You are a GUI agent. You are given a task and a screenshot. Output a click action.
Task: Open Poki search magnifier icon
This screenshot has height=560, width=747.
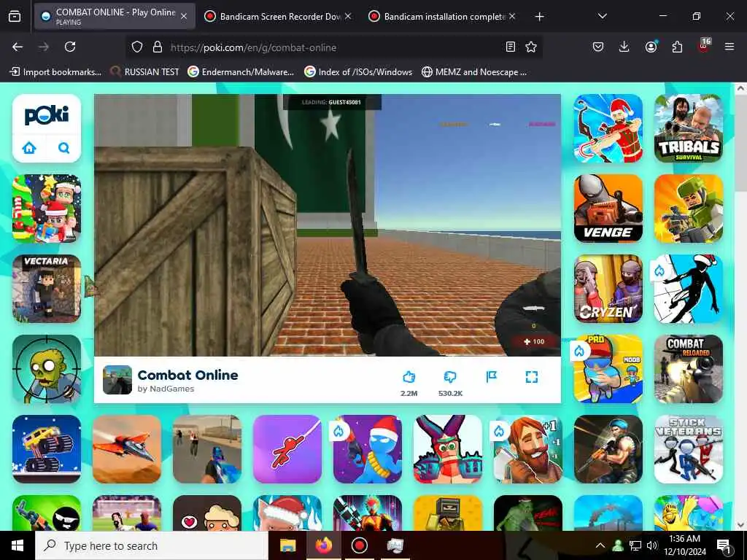coord(63,148)
